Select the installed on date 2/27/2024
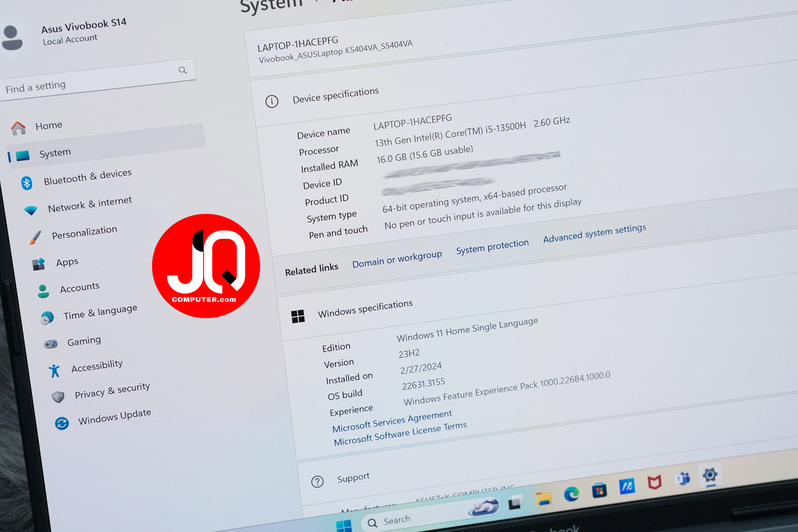This screenshot has width=798, height=532. tap(421, 368)
